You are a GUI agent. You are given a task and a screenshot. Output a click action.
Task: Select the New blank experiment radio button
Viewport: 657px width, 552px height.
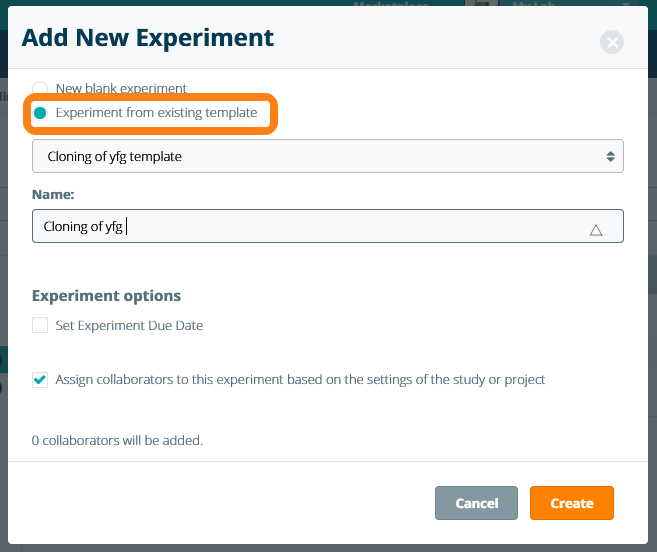click(x=40, y=88)
